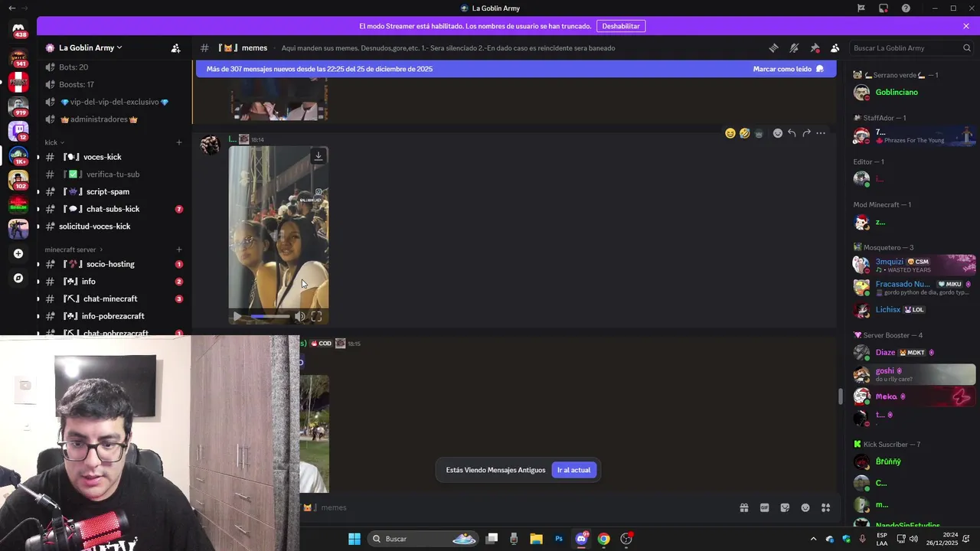
Task: Open pinned messages icon
Action: tap(815, 47)
